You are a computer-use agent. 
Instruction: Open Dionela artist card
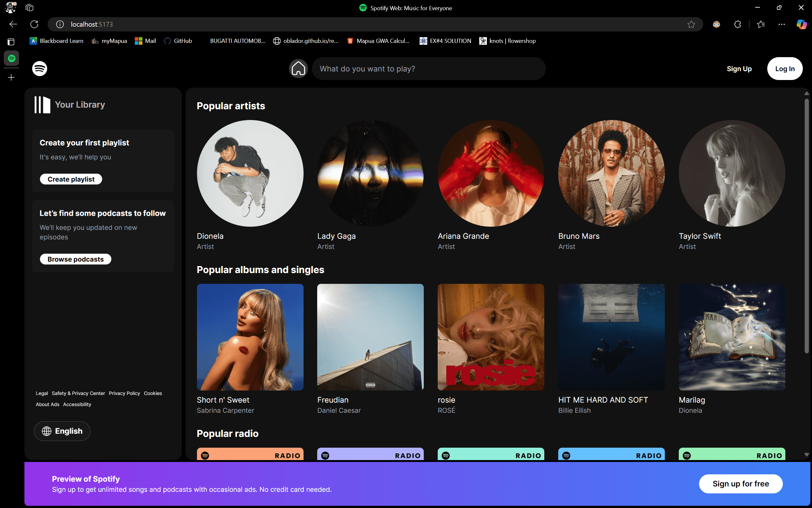[250, 185]
